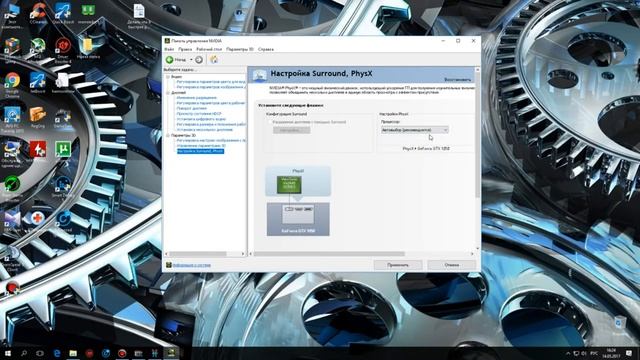Open Task View from taskbar
Image resolution: width=640 pixels, height=360 pixels.
pyautogui.click(x=40, y=353)
